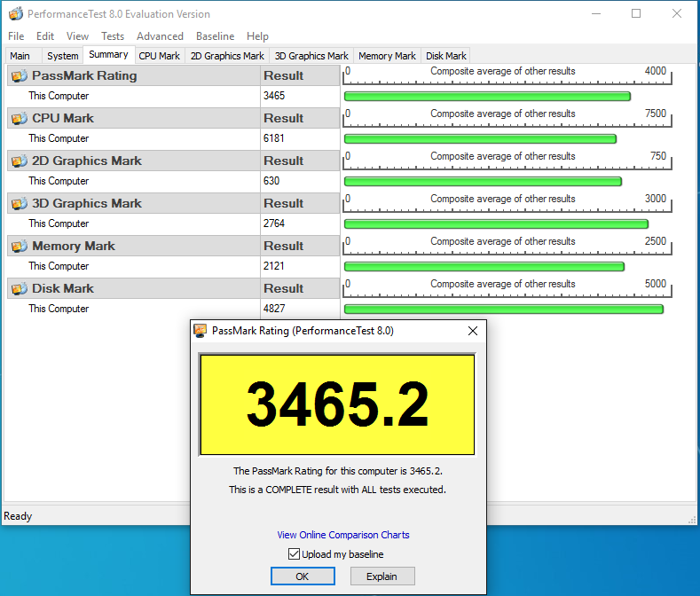Screen dimensions: 700x596
Task: Click the COMPLETE result message text
Action: click(337, 490)
